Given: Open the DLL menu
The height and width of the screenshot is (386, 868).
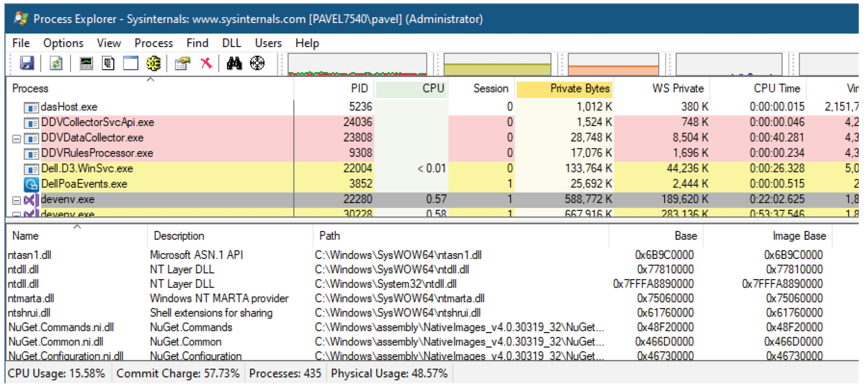Looking at the screenshot, I should coord(231,43).
